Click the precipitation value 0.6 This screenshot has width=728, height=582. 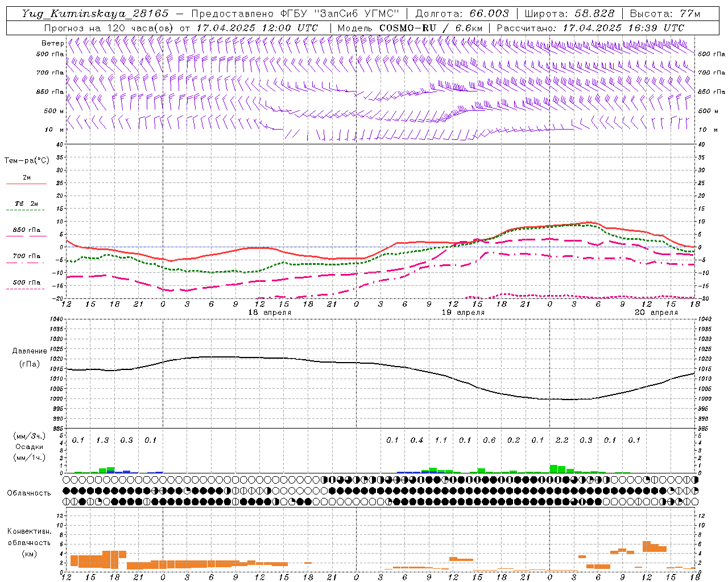489,440
